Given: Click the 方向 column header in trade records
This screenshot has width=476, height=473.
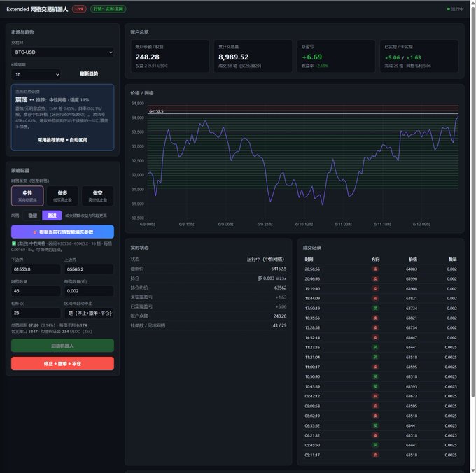Looking at the screenshot, I should point(375,260).
